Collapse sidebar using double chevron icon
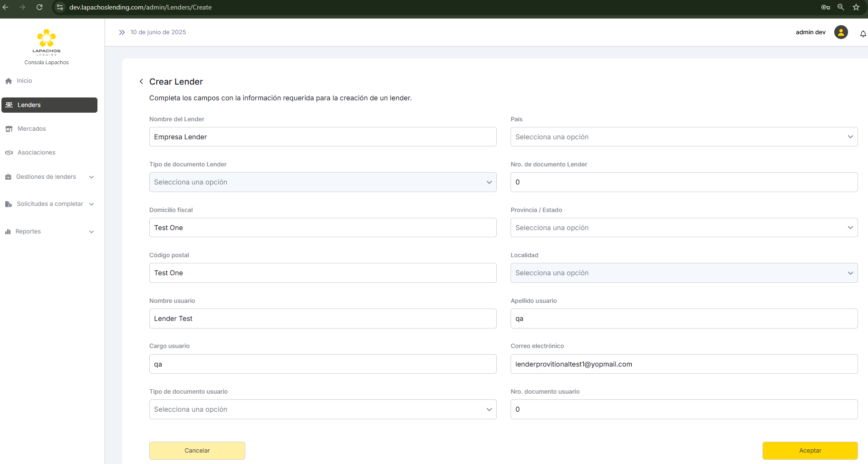868x464 pixels. 122,32
